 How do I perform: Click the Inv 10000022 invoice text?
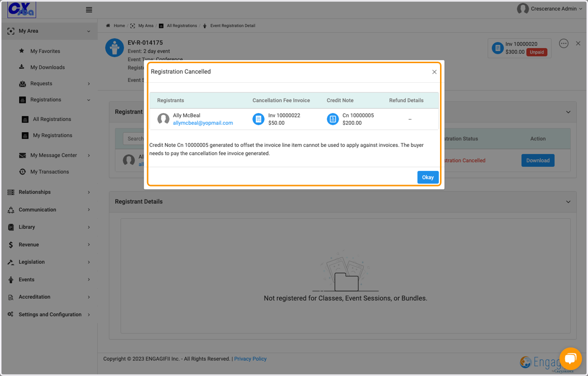[x=284, y=116]
